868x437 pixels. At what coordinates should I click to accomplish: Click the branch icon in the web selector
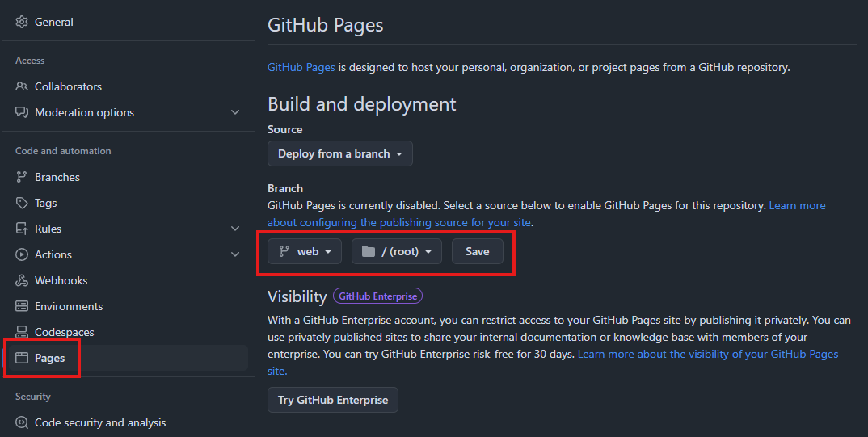(x=284, y=252)
